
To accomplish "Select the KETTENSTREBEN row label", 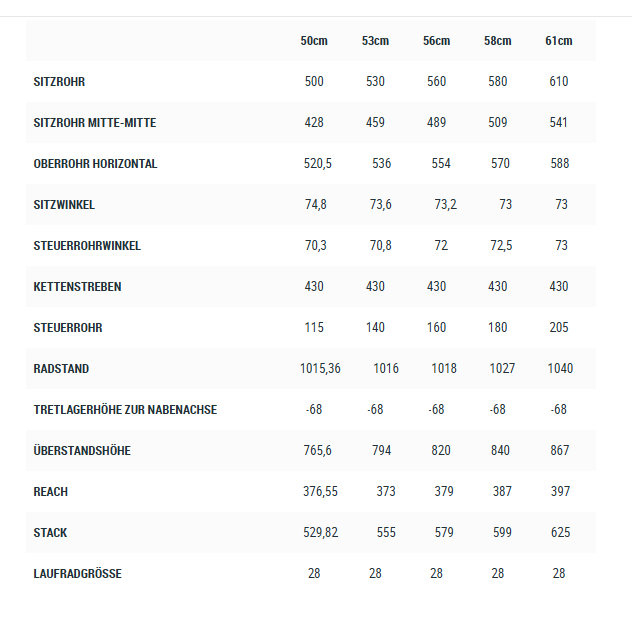I will point(77,287).
